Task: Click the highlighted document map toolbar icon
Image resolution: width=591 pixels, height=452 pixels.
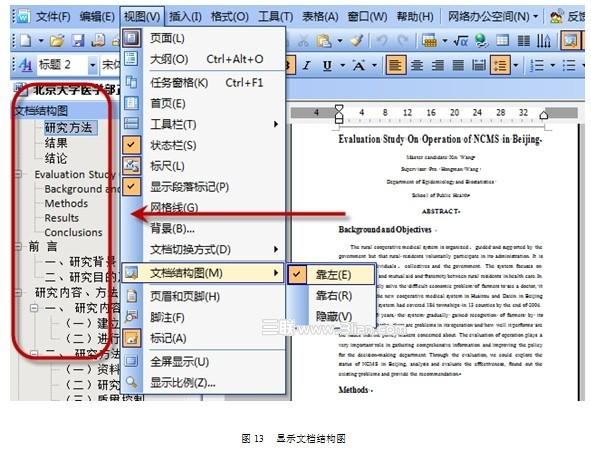Action: (571, 41)
